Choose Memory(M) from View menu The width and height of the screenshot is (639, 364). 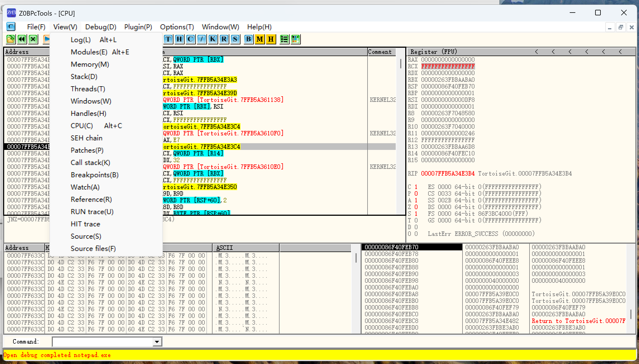click(x=106, y=64)
